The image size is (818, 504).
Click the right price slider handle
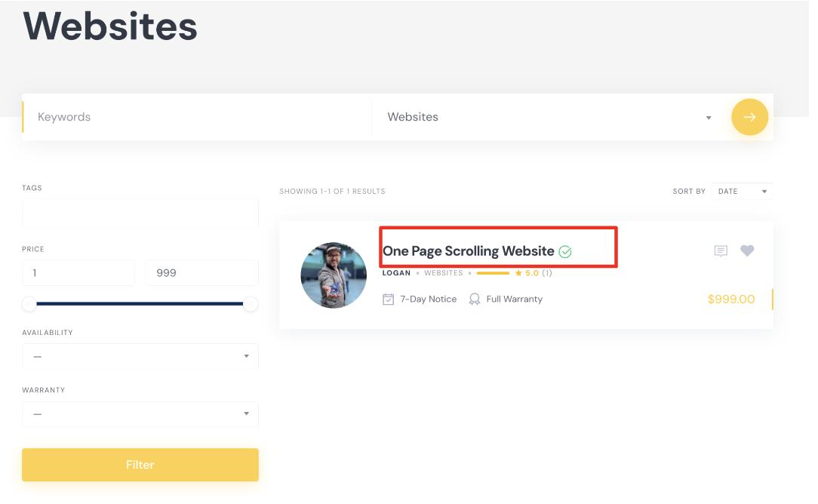point(251,303)
